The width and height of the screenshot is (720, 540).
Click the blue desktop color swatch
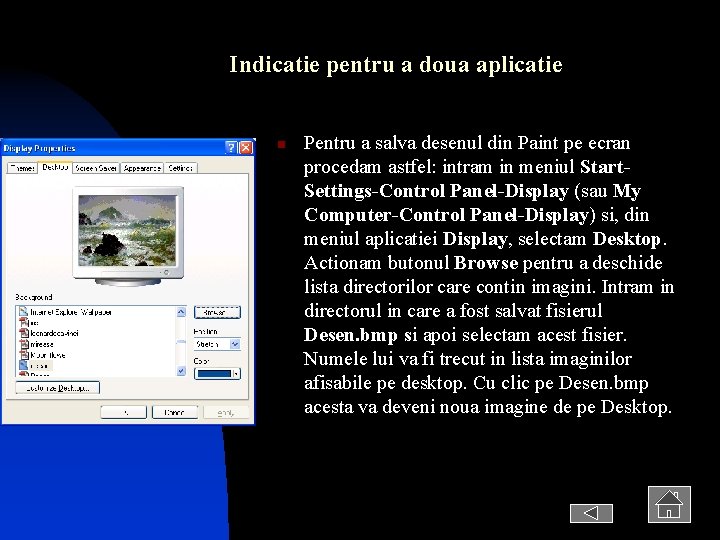click(214, 374)
